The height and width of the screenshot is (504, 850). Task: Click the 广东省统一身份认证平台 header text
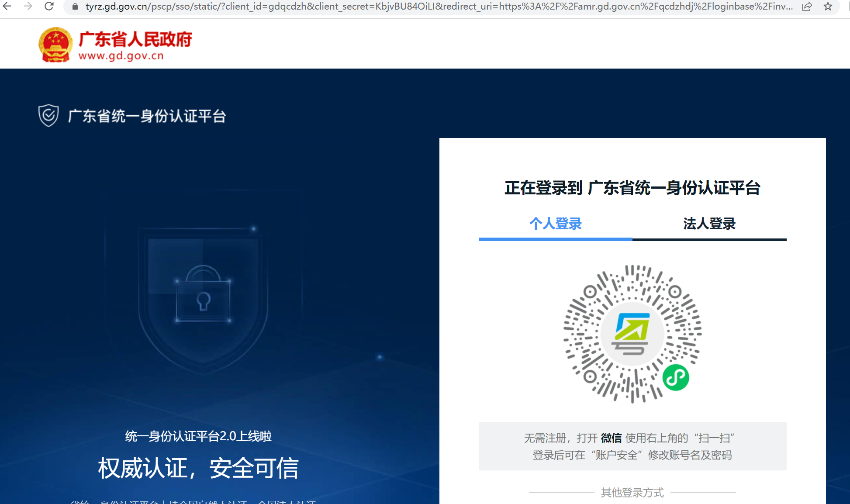(147, 116)
